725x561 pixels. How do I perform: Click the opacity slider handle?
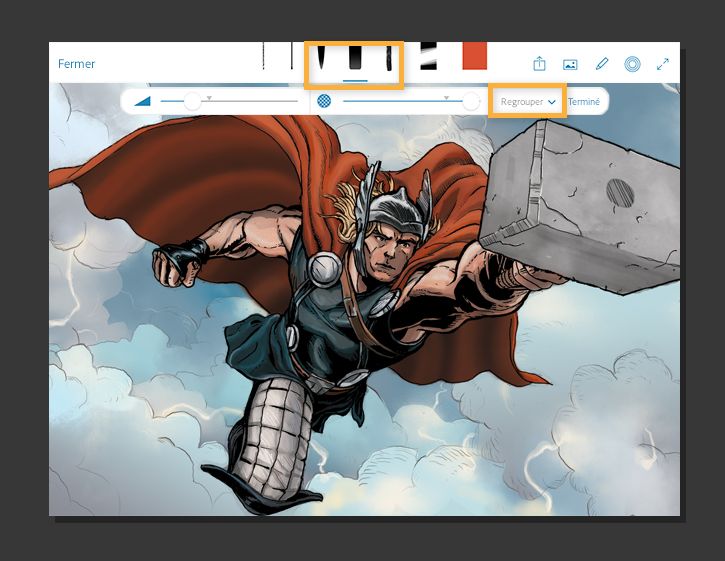(470, 101)
